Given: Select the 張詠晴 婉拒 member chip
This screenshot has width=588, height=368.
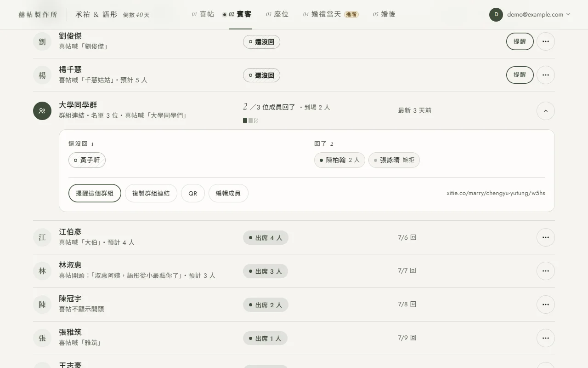Looking at the screenshot, I should (394, 160).
